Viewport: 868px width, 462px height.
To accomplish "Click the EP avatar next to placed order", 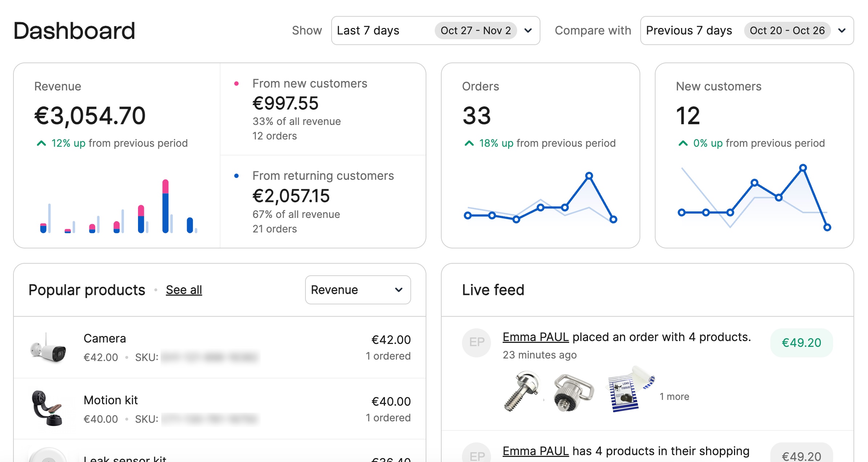I will click(x=476, y=342).
